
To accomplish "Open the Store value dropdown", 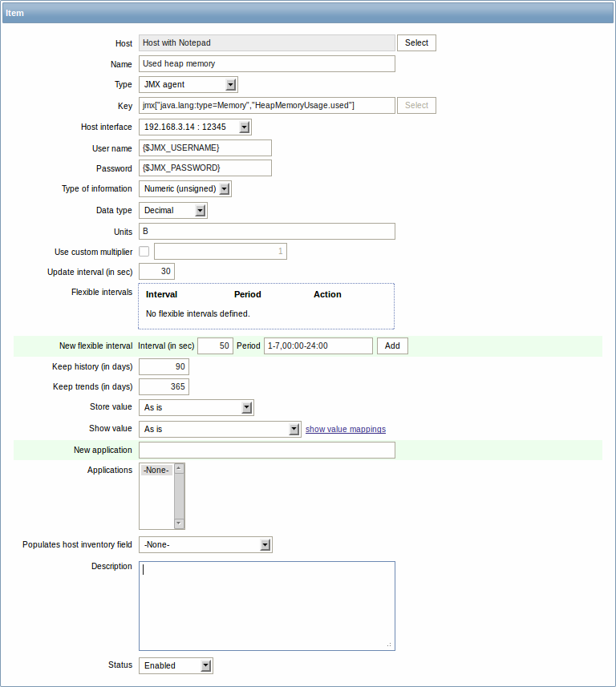I will (197, 407).
